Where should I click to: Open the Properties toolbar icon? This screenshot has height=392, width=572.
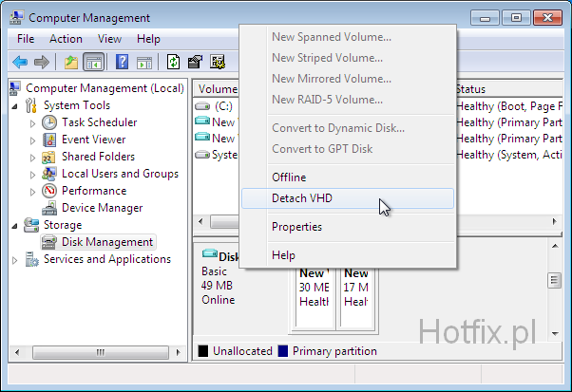(195, 63)
